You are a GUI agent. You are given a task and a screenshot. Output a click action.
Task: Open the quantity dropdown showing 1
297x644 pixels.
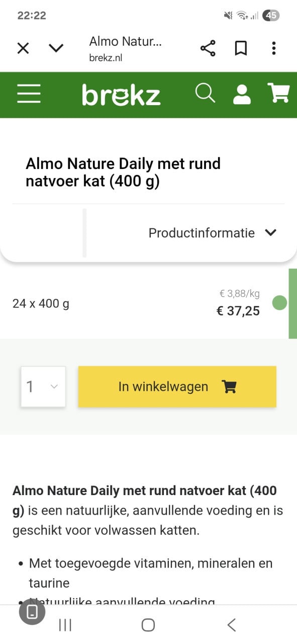point(43,386)
